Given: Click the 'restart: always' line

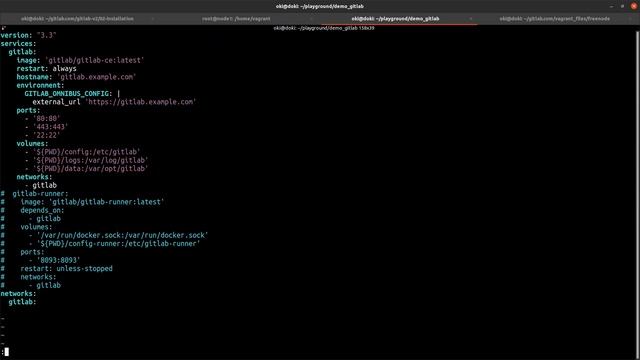Looking at the screenshot, I should pos(47,69).
